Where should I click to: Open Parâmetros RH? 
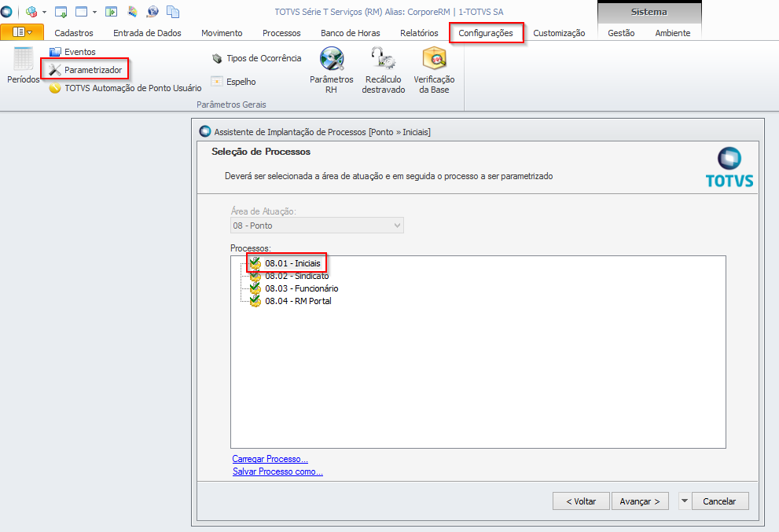(332, 70)
